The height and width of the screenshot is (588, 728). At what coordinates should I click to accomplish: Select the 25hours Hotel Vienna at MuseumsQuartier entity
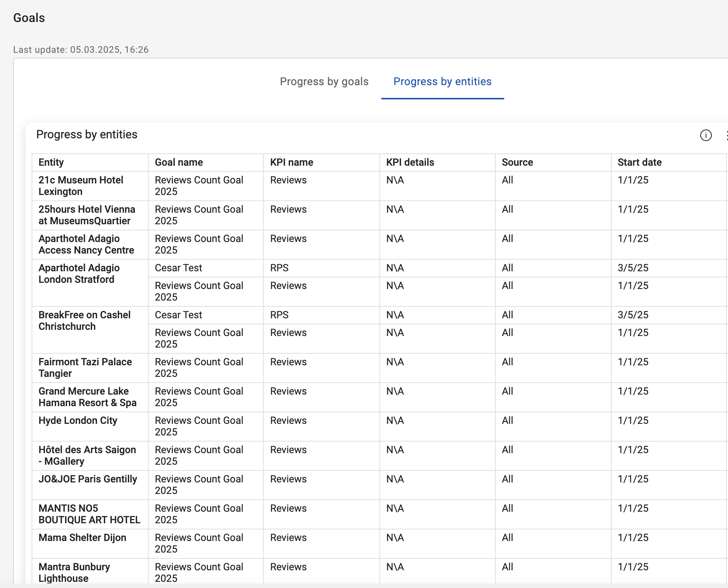coord(87,215)
